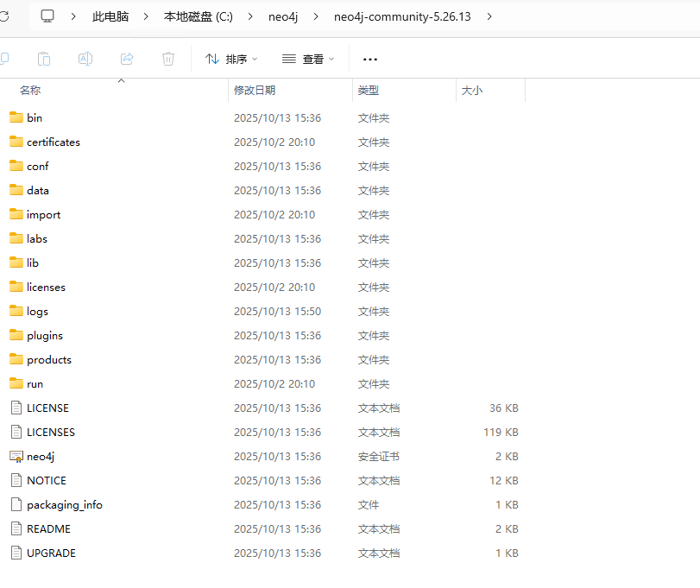This screenshot has height=588, width=700.
Task: Click the plugins folder icon
Action: click(x=16, y=335)
